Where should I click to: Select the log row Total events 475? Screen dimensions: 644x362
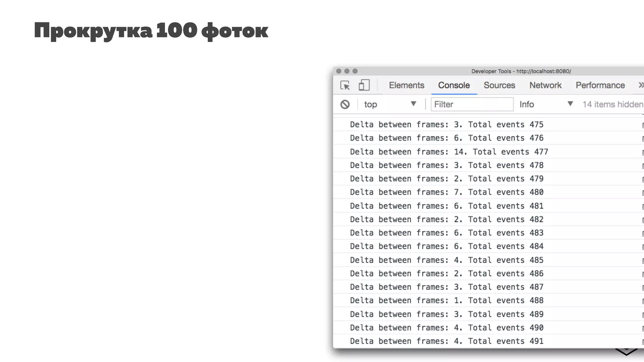[x=488, y=124]
